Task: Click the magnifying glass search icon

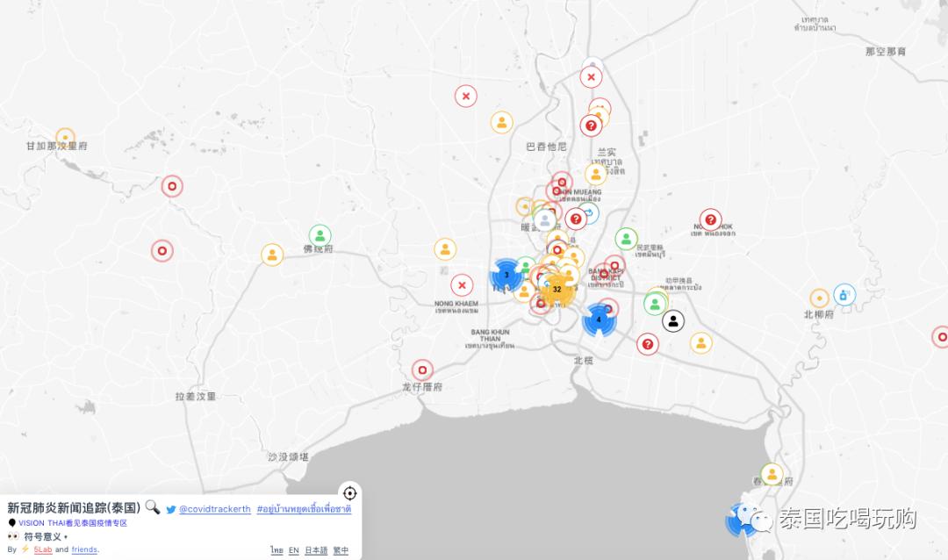Action: click(x=153, y=507)
